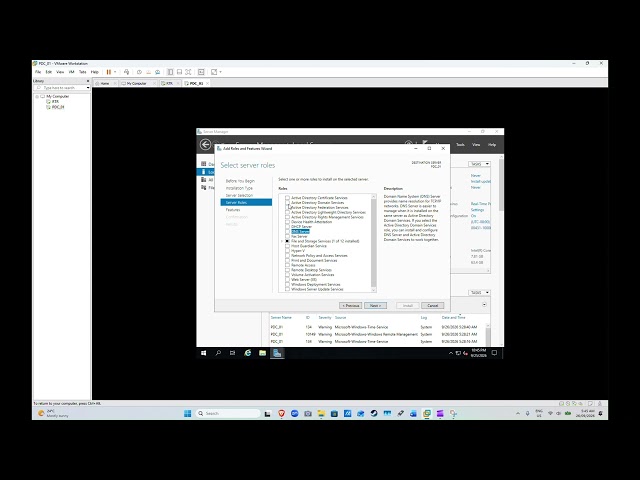
Task: Click the library search input field
Action: [60, 88]
